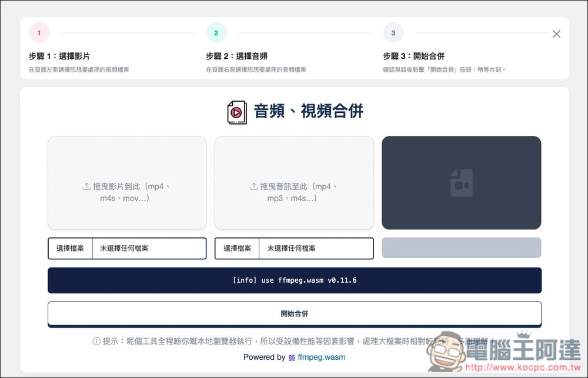Screen dimensions: 588x378
Task: Click 選擇檔案 to choose an audio file
Action: (237, 248)
